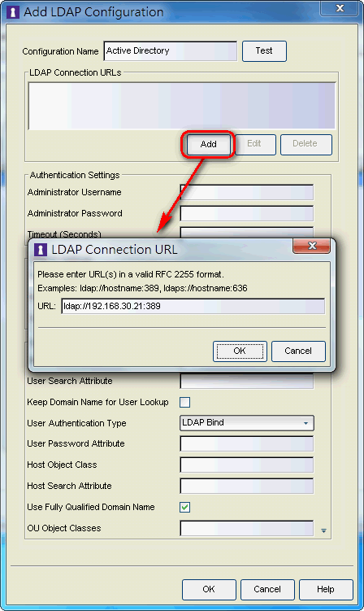Click the Add LDAP Configuration title icon
364x611 pixels.
click(x=13, y=12)
